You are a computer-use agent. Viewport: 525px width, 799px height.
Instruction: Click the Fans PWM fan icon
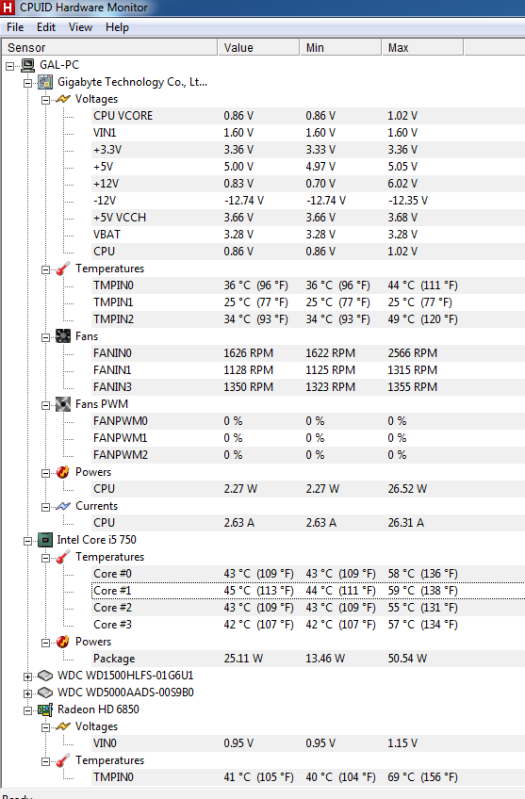(63, 404)
